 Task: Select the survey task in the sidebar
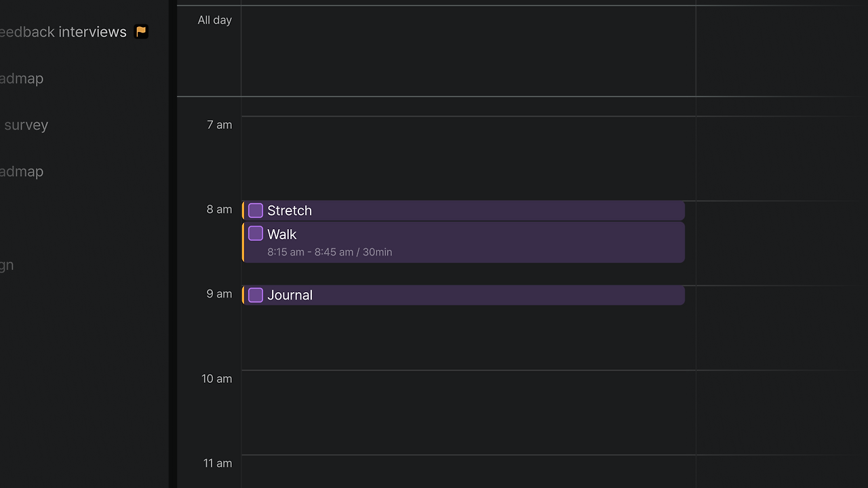coord(26,125)
